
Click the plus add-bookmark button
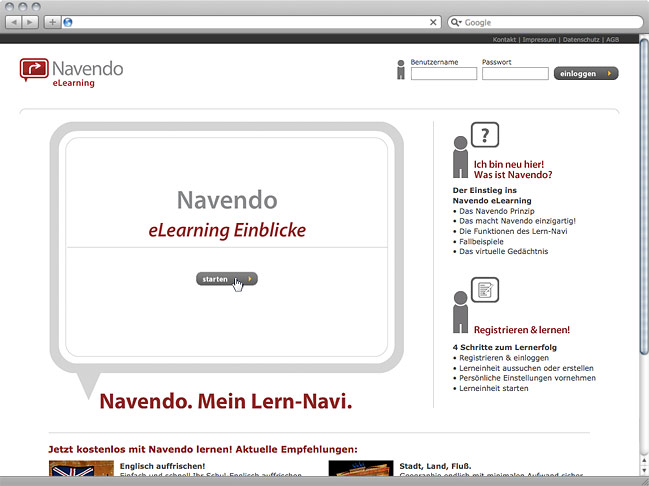53,22
